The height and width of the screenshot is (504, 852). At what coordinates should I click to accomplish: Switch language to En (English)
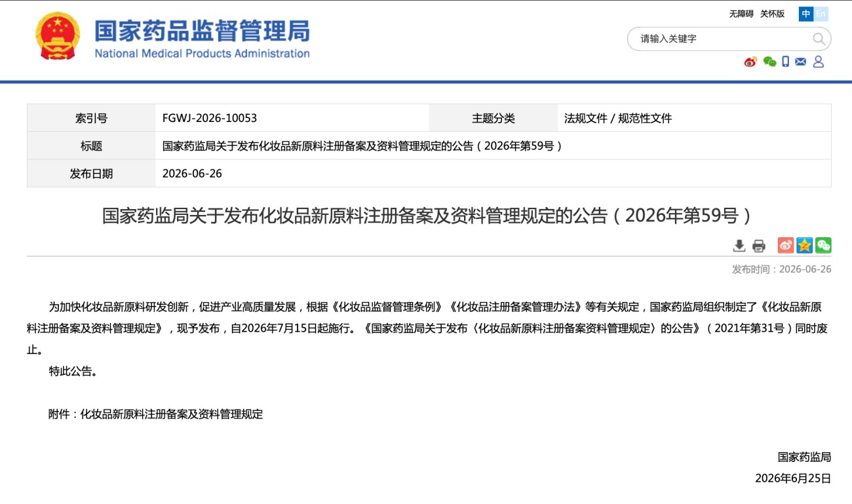821,14
